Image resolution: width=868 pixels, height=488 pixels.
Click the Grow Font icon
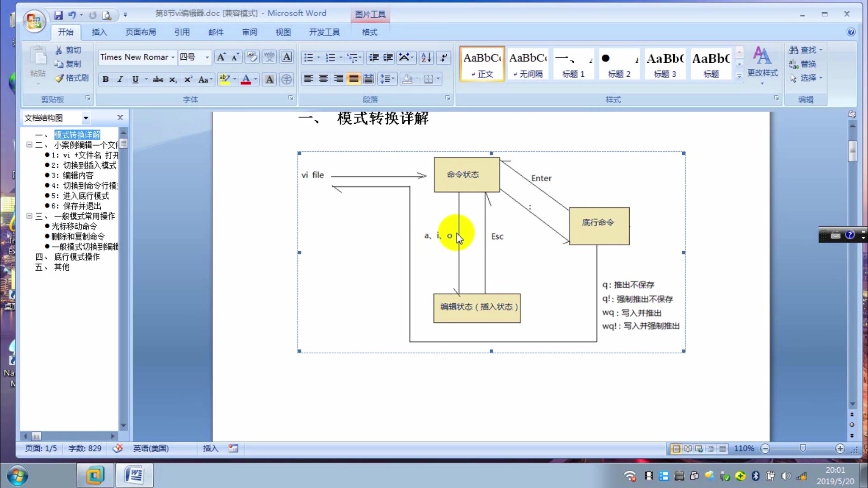pyautogui.click(x=221, y=57)
